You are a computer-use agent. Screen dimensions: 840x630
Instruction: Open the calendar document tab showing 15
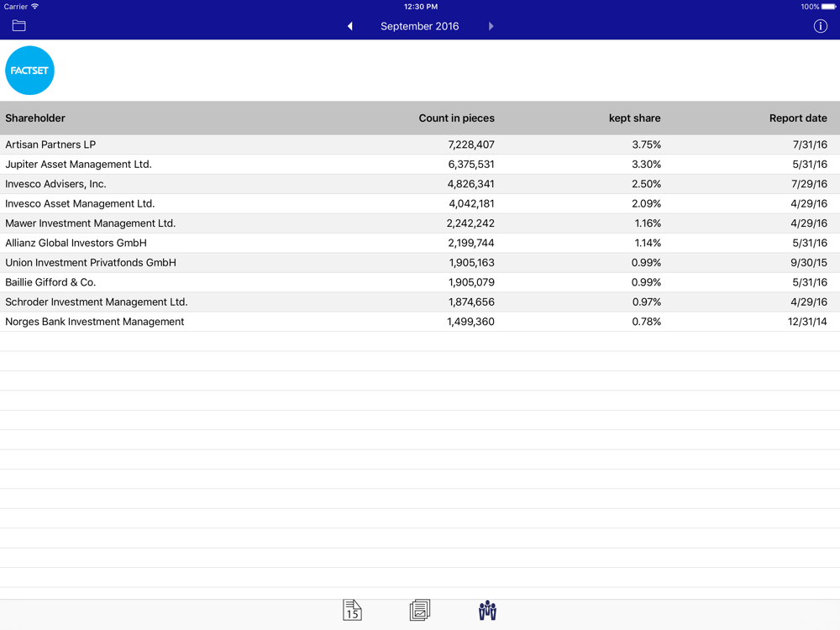pos(352,610)
